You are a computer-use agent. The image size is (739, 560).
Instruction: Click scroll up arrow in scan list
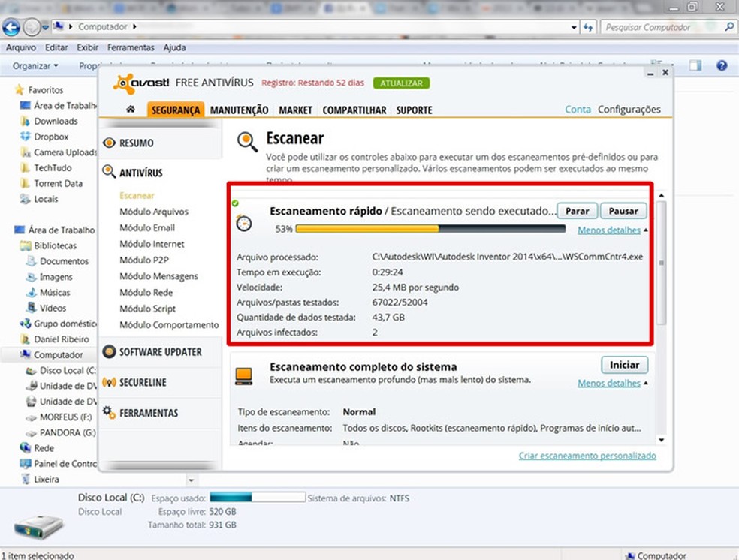[661, 194]
